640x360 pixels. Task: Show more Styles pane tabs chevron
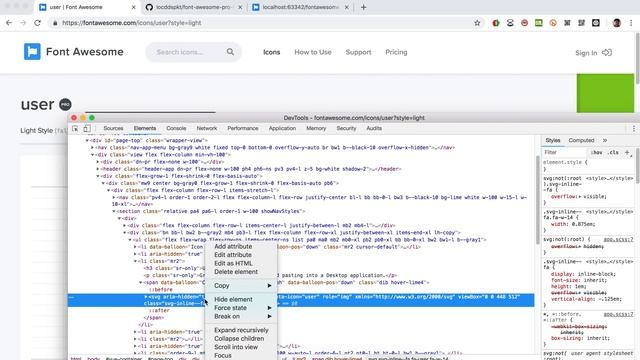[605, 140]
